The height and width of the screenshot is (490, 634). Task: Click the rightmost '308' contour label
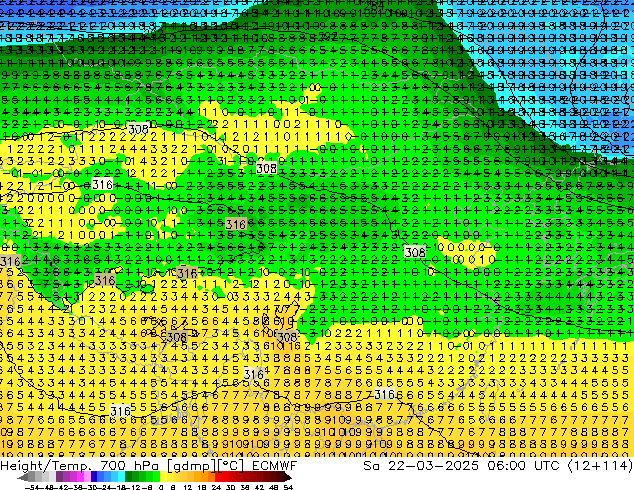tap(415, 252)
